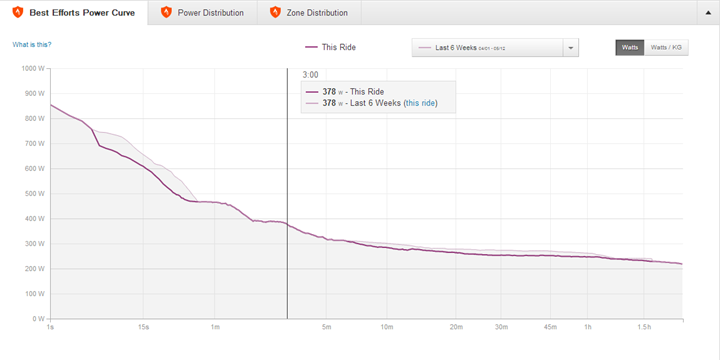This screenshot has height=360, width=720.
Task: Click the '45m' x-axis label
Action: (x=550, y=327)
